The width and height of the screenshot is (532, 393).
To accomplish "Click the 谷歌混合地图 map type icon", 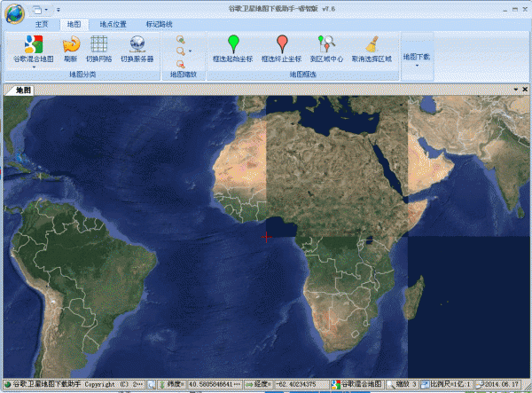I will point(34,44).
